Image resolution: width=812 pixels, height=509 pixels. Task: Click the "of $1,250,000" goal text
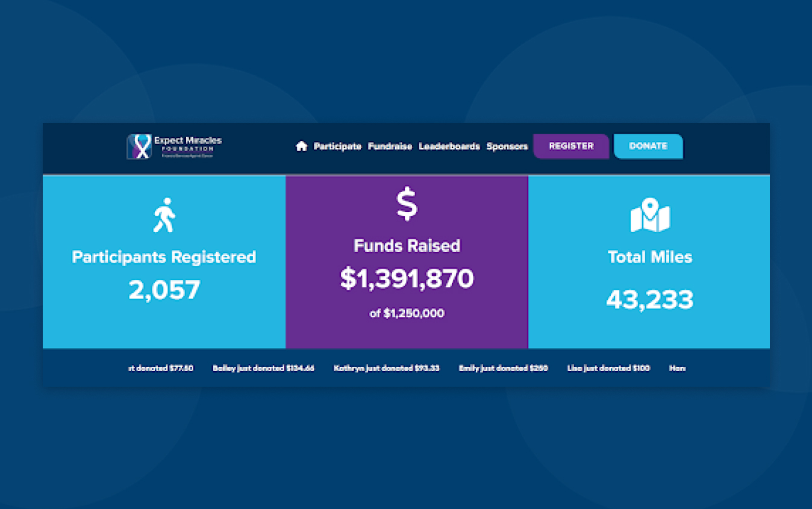click(x=407, y=313)
